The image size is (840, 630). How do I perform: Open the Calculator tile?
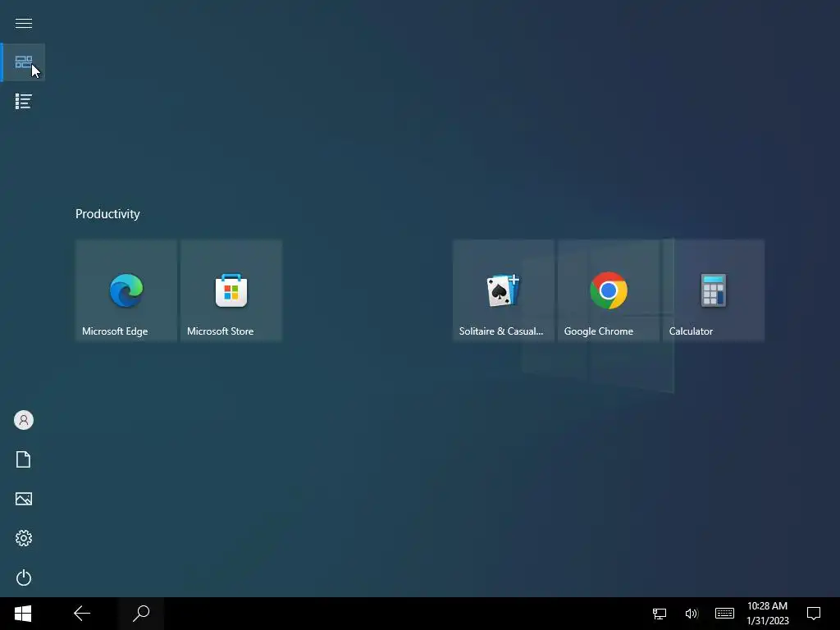pyautogui.click(x=714, y=290)
